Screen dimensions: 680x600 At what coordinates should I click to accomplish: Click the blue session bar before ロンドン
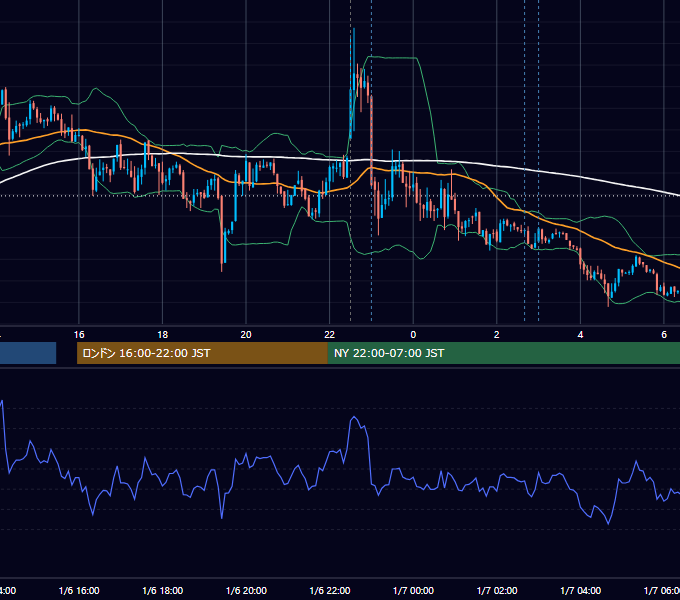[x=28, y=353]
